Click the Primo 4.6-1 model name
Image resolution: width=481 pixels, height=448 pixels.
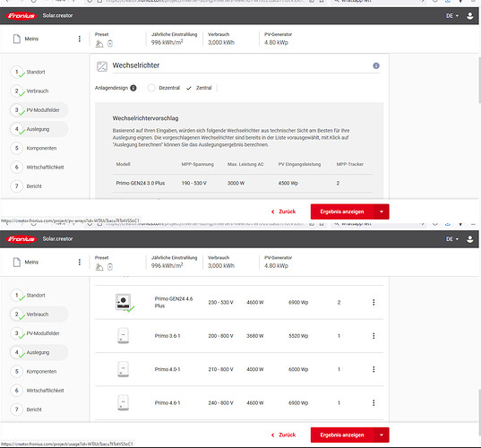click(167, 403)
